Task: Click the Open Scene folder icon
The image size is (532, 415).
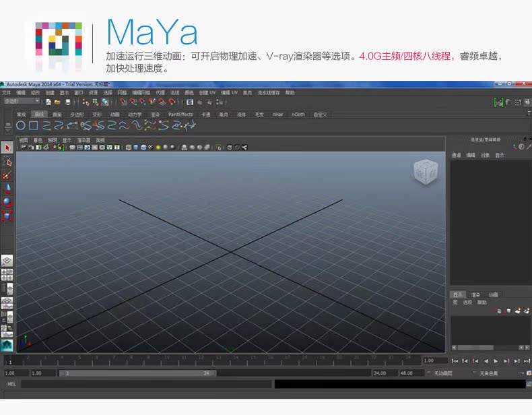Action: click(58, 102)
